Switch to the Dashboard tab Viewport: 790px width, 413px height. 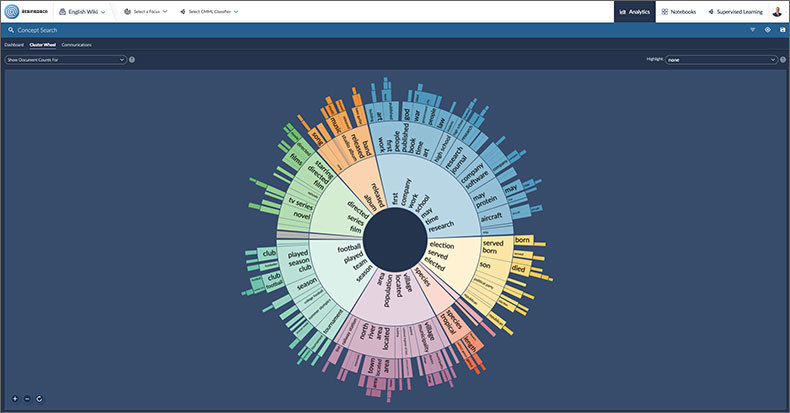pos(14,45)
